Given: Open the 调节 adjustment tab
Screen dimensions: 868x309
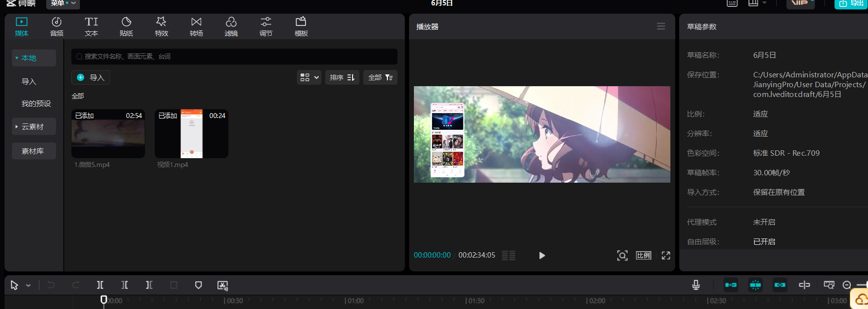Looking at the screenshot, I should click(266, 26).
